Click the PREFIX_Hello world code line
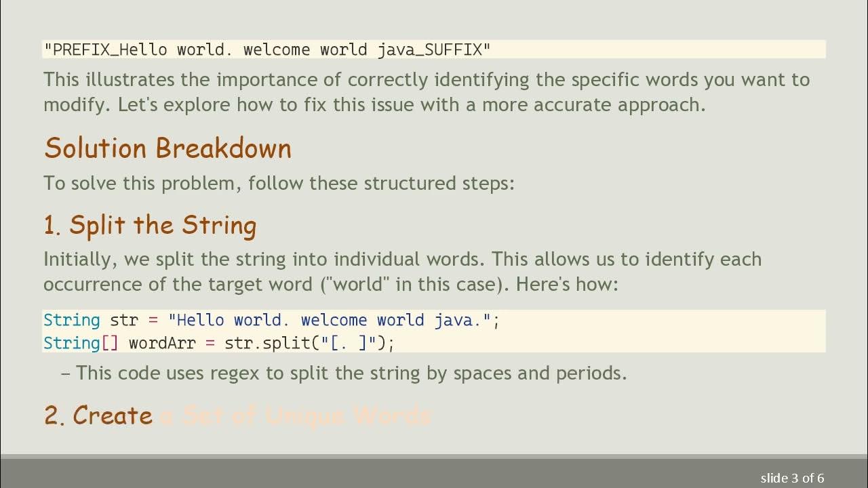This screenshot has width=868, height=488. pos(267,49)
